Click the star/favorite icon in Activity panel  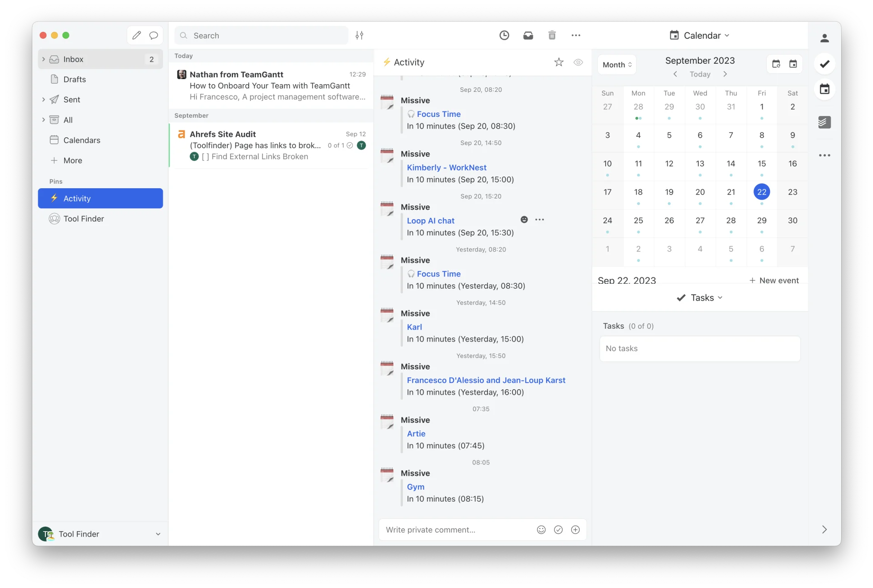[x=559, y=62]
